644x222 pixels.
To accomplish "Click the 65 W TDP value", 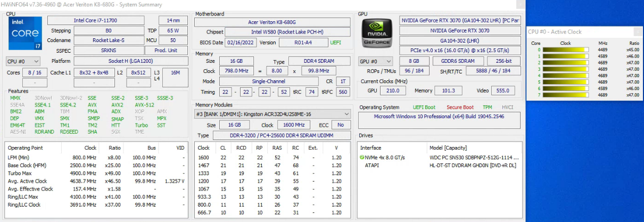I will coord(173,30).
